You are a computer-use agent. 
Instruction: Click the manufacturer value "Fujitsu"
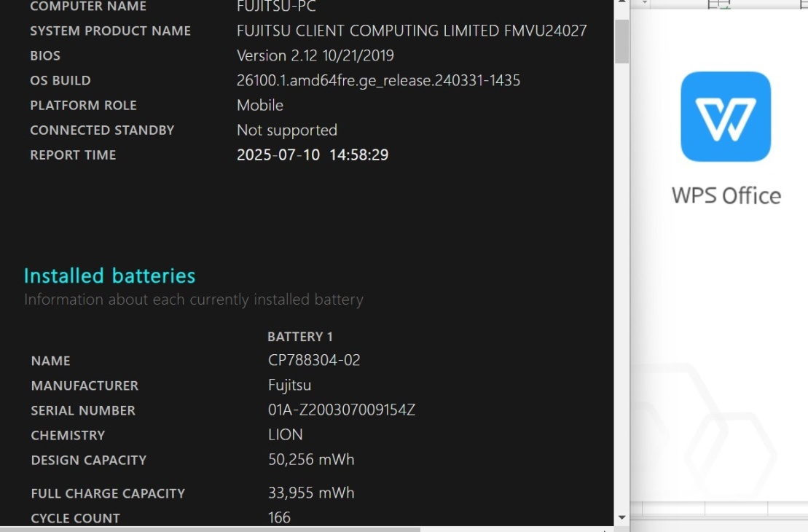(x=289, y=385)
